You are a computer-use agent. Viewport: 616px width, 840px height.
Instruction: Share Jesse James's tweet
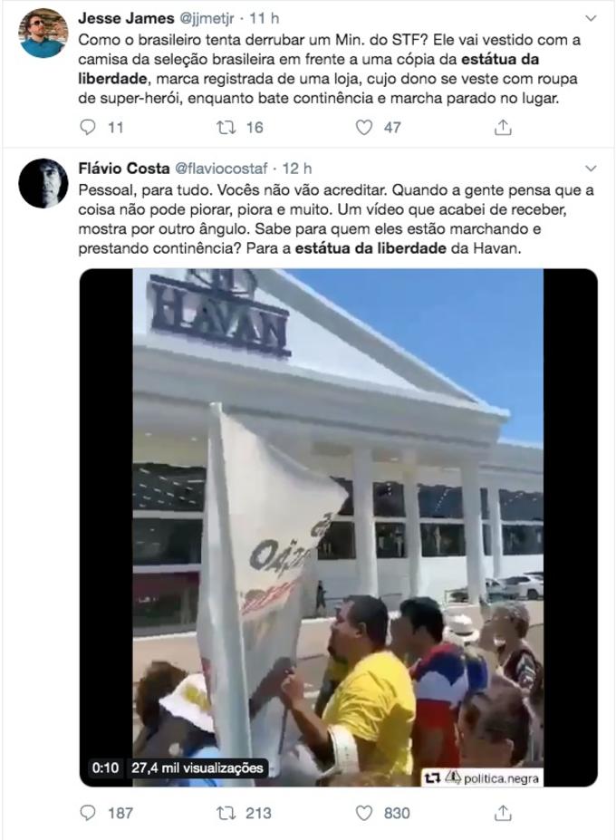coord(503,128)
